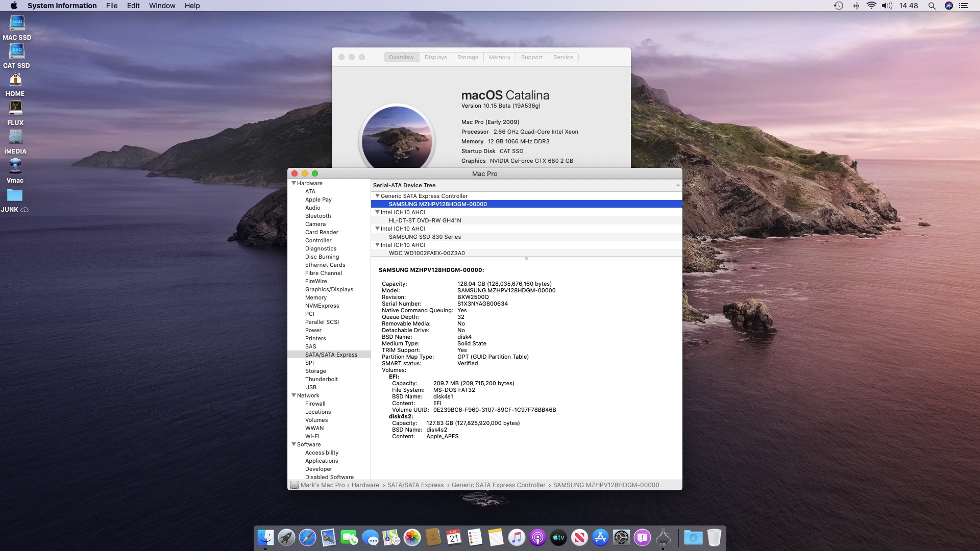Open HOME desktop icon
The height and width of the screenshot is (551, 980).
pyautogui.click(x=16, y=80)
